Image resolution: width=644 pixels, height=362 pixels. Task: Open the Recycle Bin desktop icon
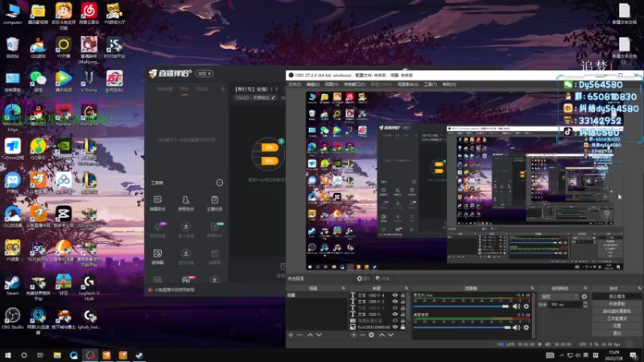[12, 47]
